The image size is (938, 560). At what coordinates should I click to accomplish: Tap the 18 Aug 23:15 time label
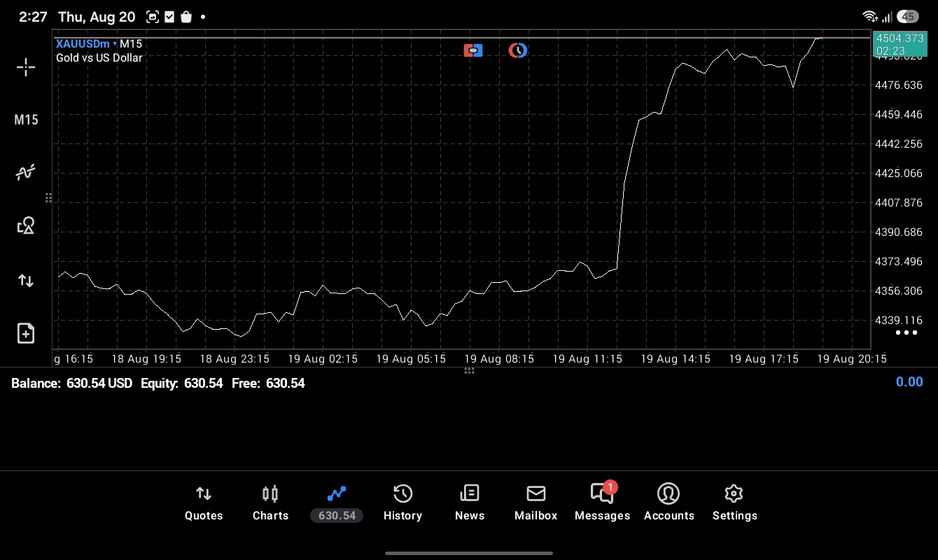pyautogui.click(x=234, y=359)
